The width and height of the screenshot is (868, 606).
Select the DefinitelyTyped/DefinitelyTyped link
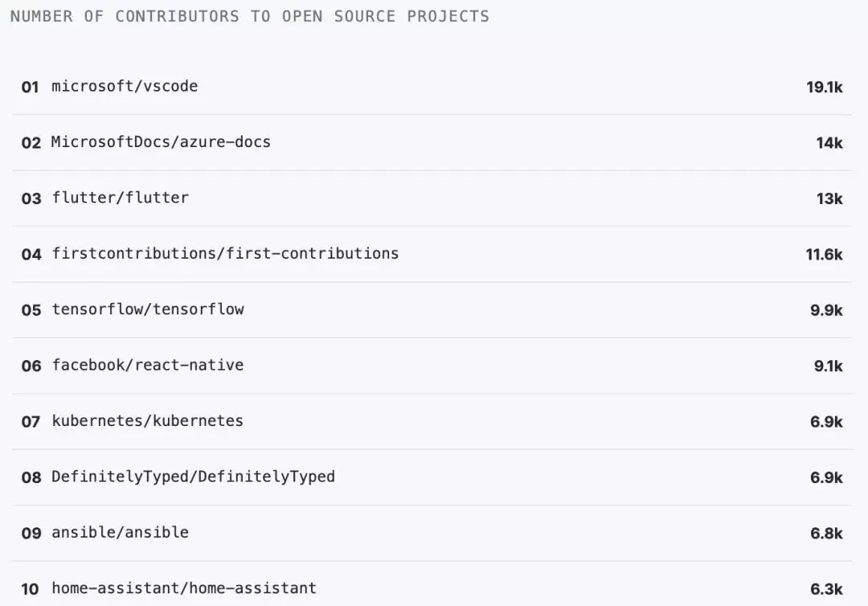[194, 477]
